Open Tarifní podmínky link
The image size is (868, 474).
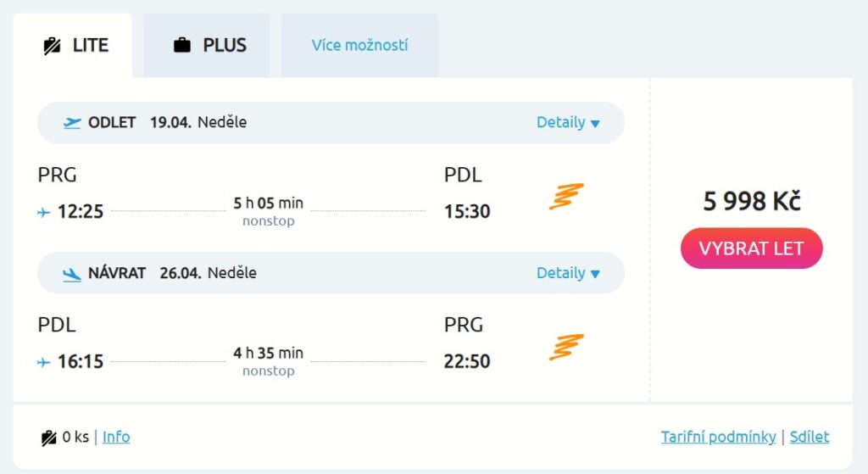click(x=718, y=438)
